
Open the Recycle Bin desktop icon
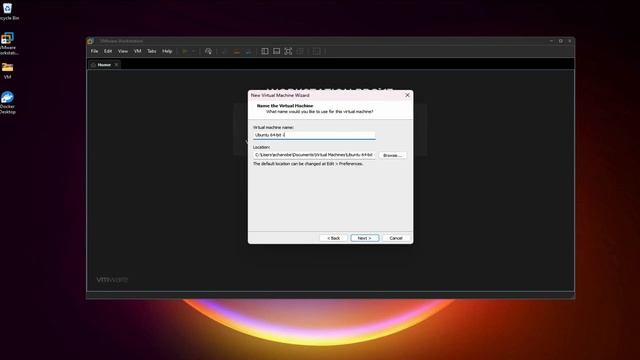point(7,11)
